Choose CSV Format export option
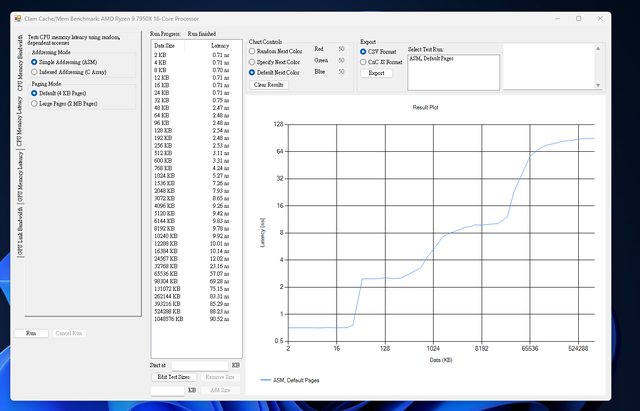The image size is (640, 411). [362, 49]
